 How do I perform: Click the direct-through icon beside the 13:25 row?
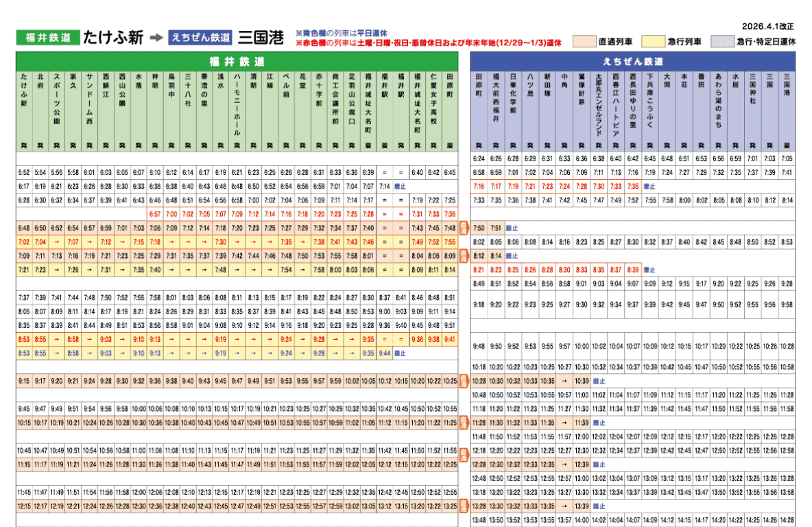point(464,506)
